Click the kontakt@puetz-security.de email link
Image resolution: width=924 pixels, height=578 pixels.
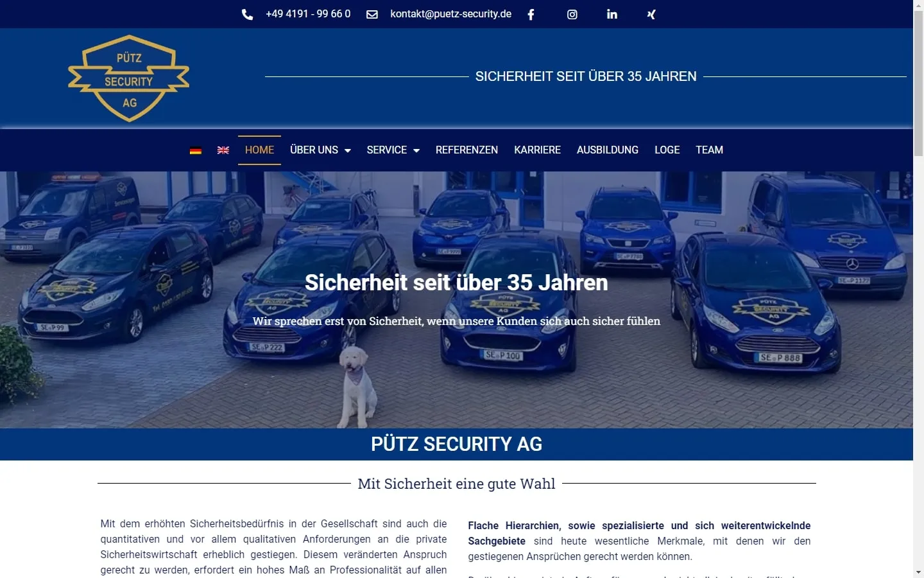click(x=451, y=13)
